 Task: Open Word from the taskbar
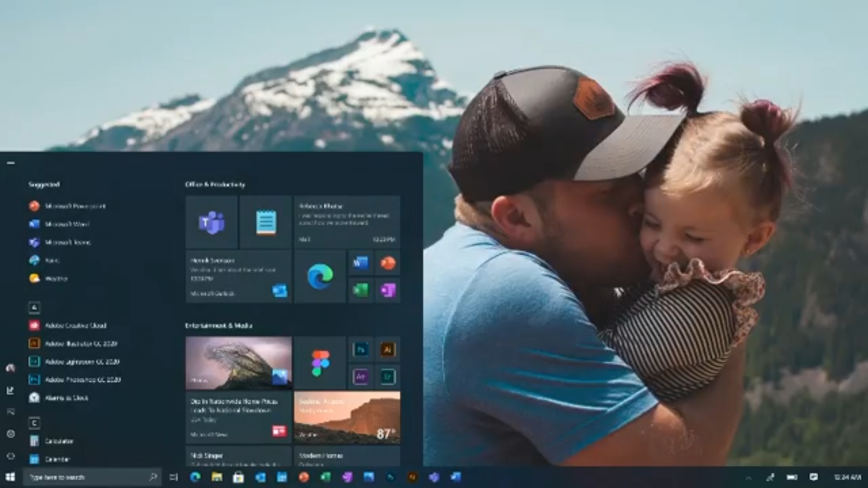tap(456, 477)
